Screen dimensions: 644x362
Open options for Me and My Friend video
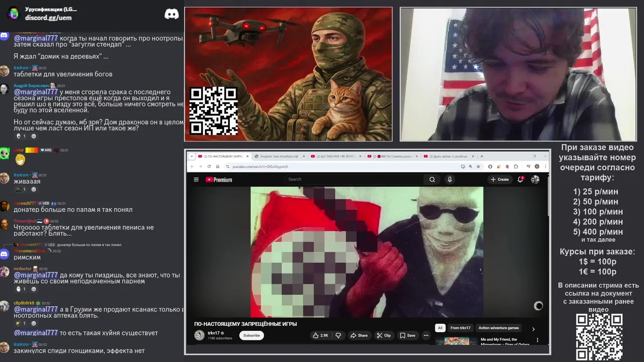(537, 340)
